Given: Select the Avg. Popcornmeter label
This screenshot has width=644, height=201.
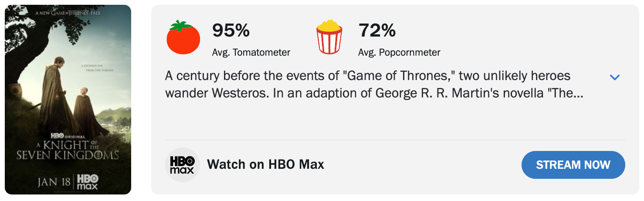Looking at the screenshot, I should coord(399,53).
